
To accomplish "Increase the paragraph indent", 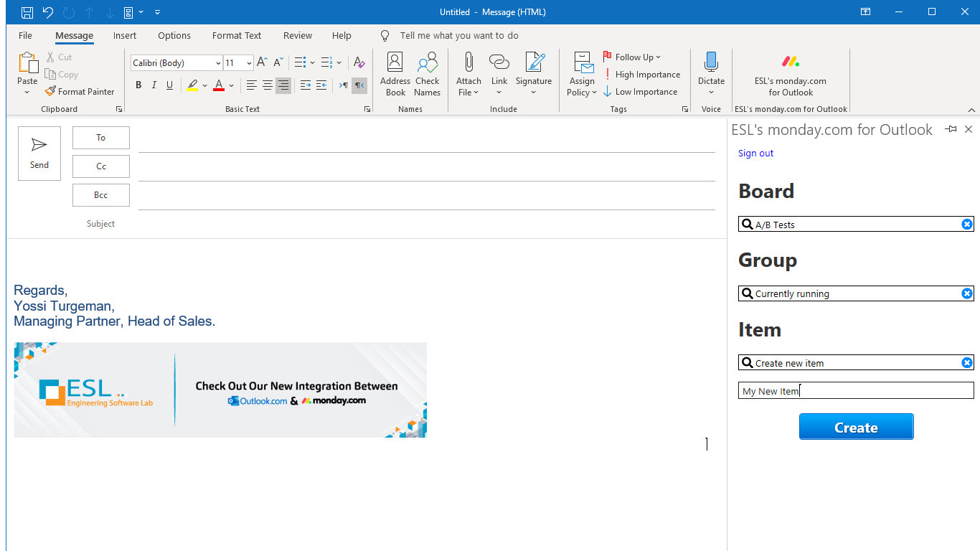I will click(x=321, y=85).
